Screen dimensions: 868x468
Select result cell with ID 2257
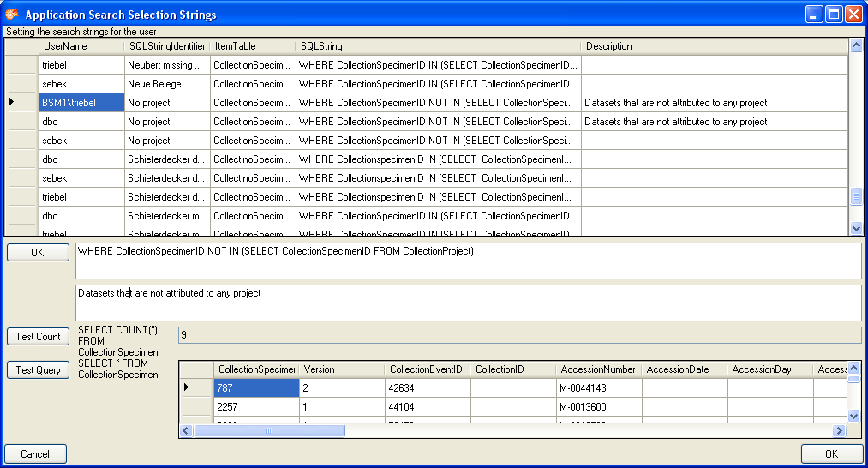point(256,406)
